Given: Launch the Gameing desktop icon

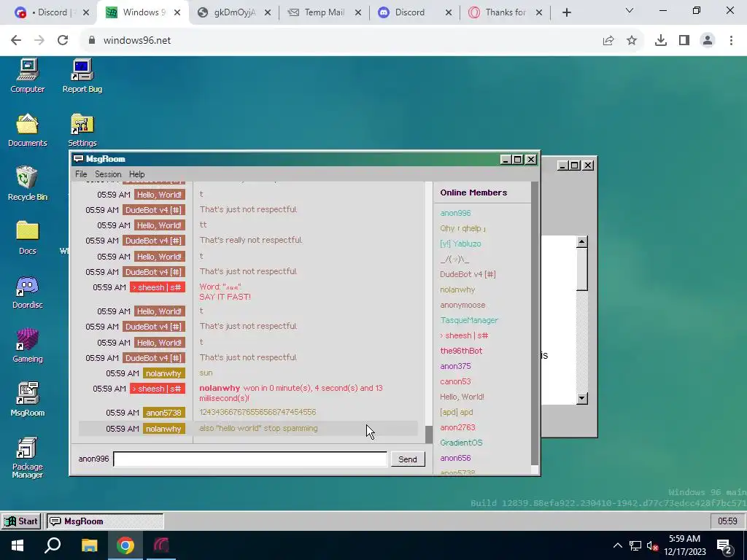Looking at the screenshot, I should [27, 346].
